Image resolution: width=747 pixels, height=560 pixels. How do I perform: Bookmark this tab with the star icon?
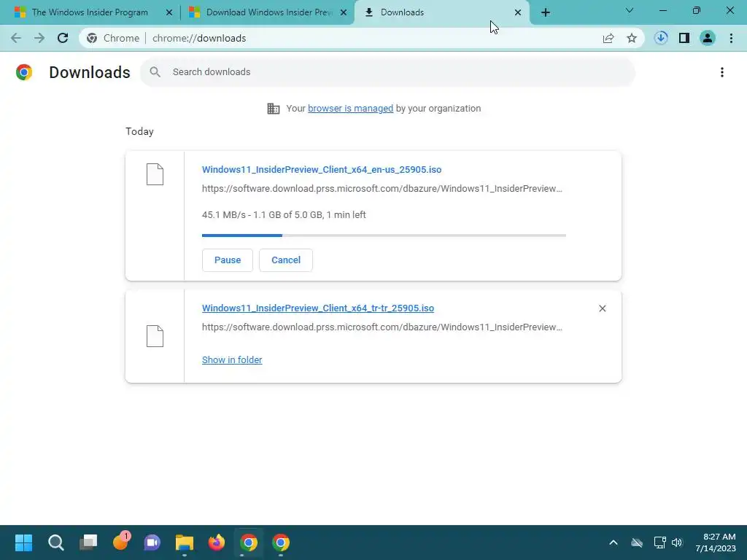(632, 38)
